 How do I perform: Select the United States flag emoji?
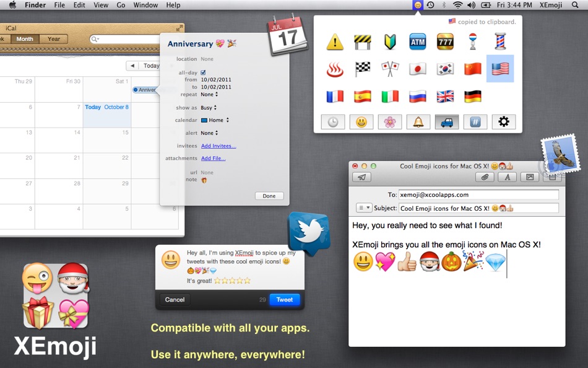(500, 69)
